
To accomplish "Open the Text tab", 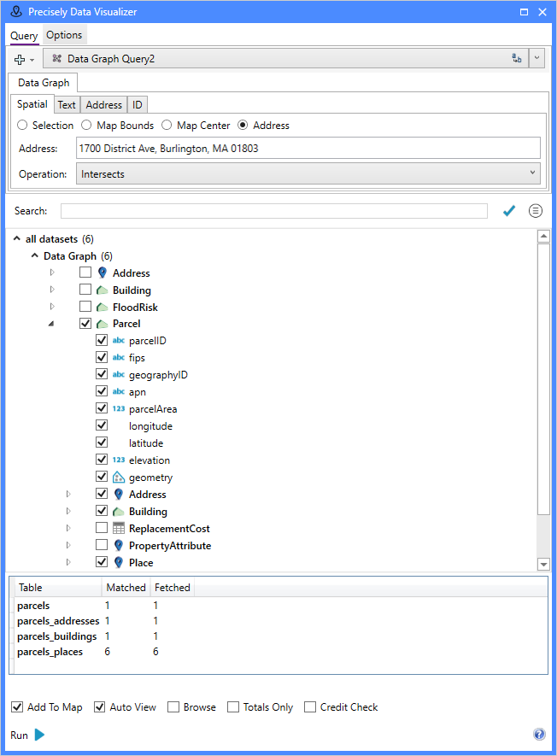I will point(67,104).
